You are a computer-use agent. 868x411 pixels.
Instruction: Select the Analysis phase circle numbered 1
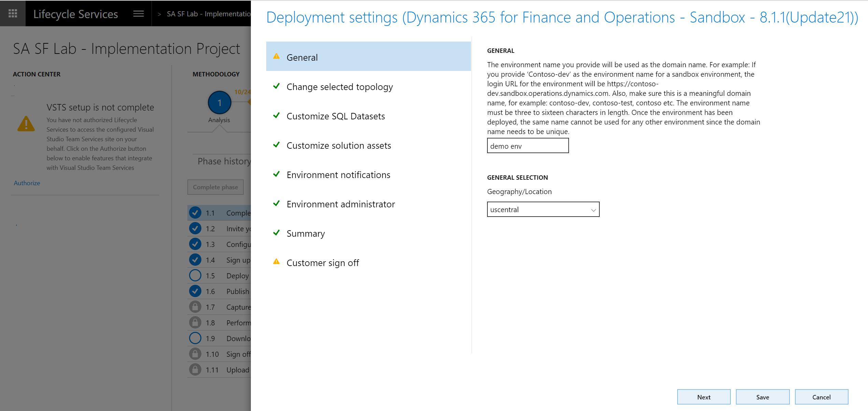point(219,102)
